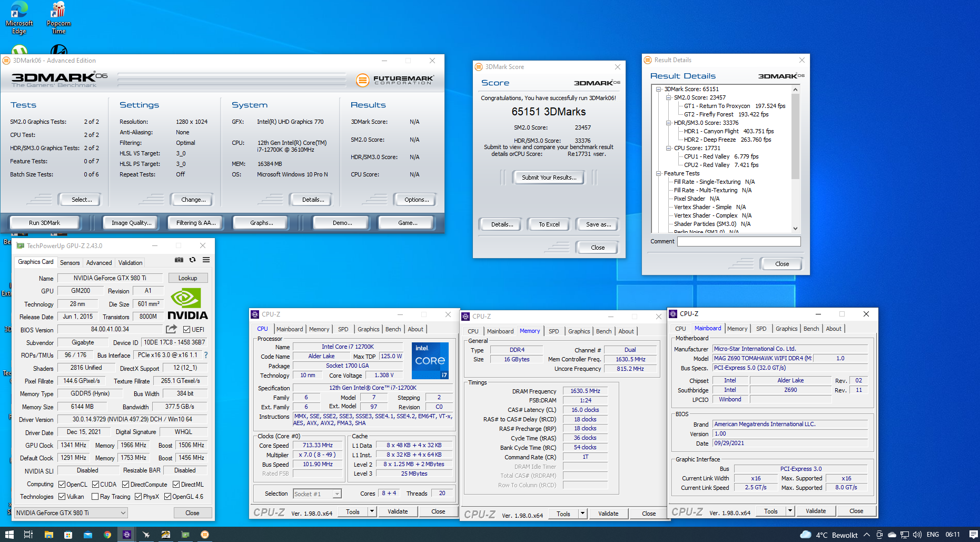980x542 pixels.
Task: Switch to GPU-Z via taskbar icon
Action: pyautogui.click(x=185, y=534)
